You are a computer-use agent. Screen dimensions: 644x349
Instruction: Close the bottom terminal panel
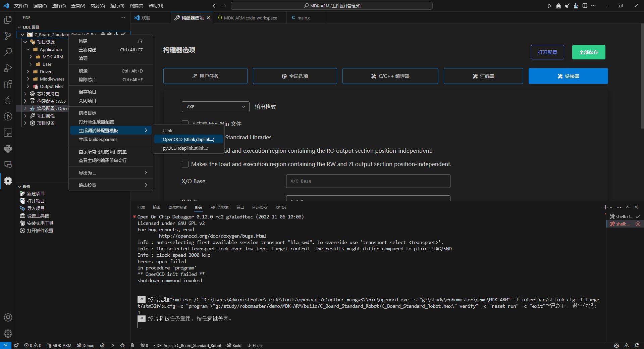pos(636,207)
